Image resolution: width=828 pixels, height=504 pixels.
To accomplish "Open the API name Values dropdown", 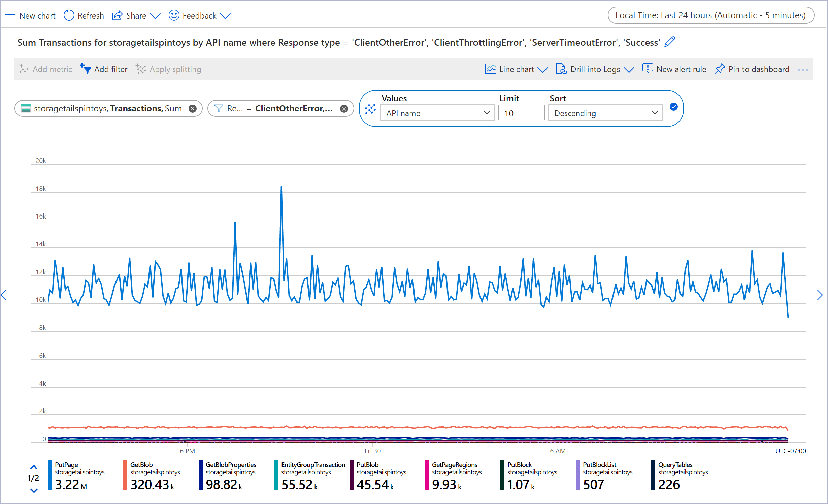I will click(437, 113).
